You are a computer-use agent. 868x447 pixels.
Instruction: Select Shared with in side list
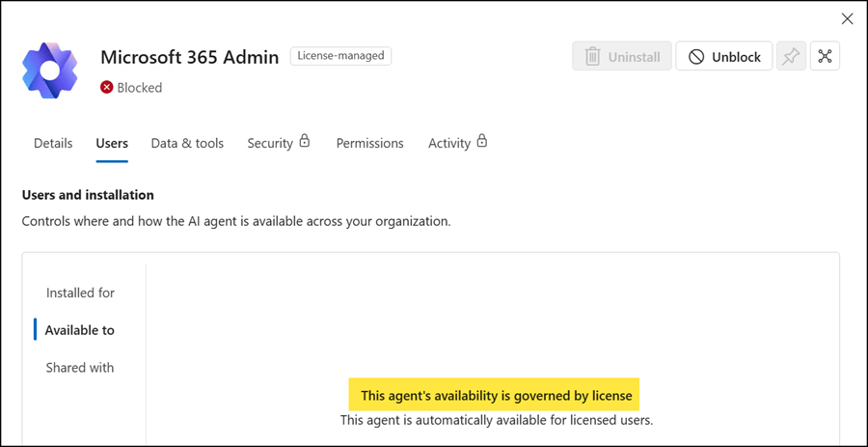click(80, 368)
